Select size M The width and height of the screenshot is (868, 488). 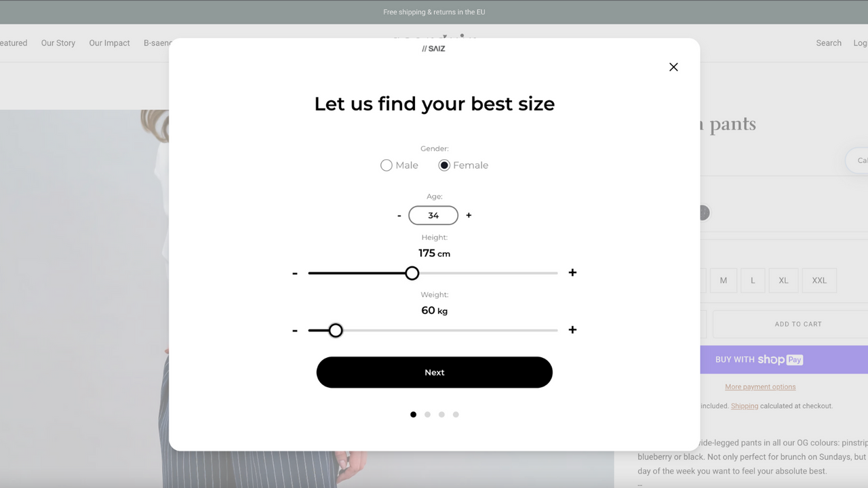[x=723, y=280]
